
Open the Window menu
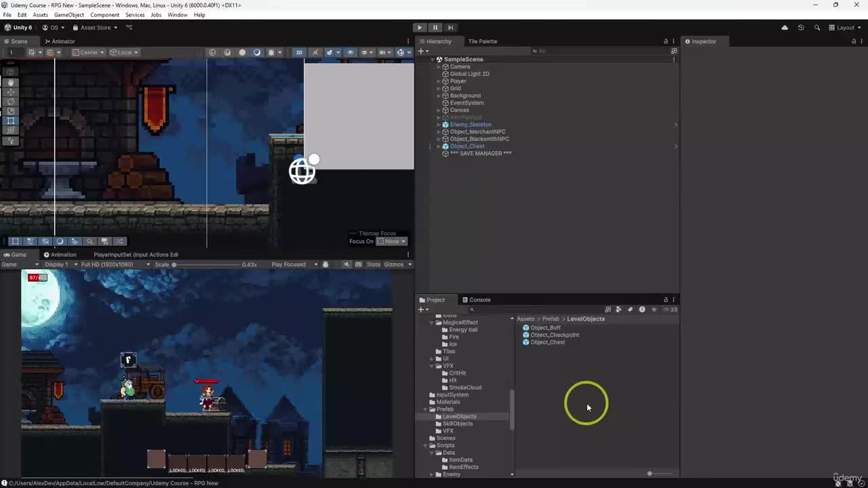177,15
